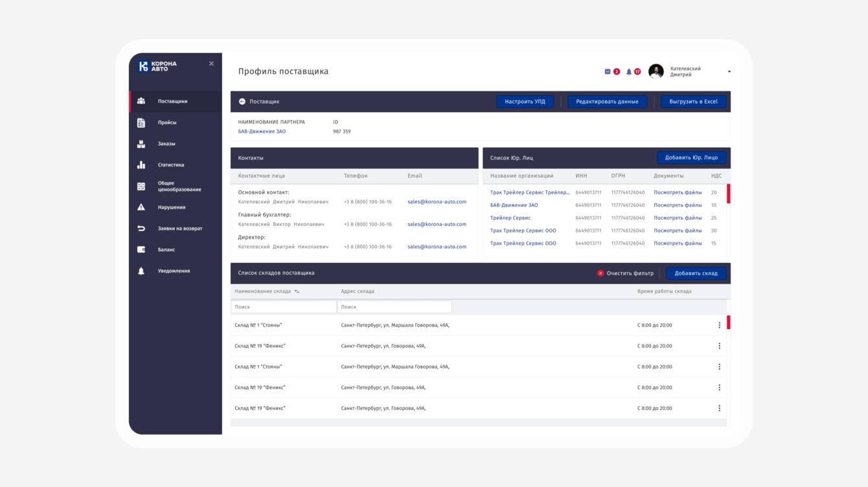Open the Прайсы price list icon
The width and height of the screenshot is (868, 487).
(141, 122)
